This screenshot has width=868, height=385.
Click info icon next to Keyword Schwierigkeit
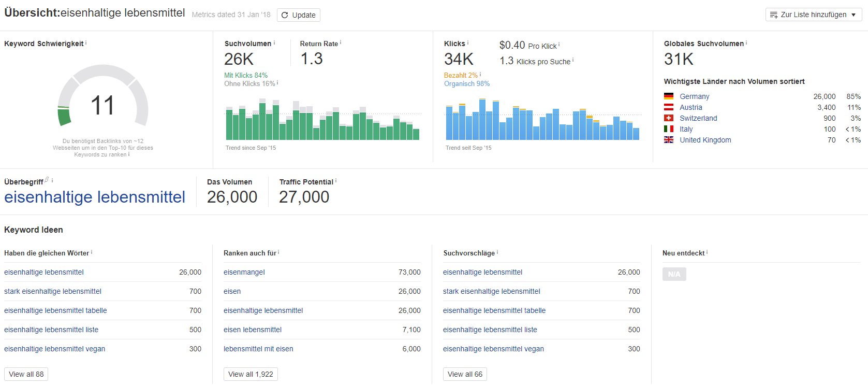pyautogui.click(x=86, y=43)
